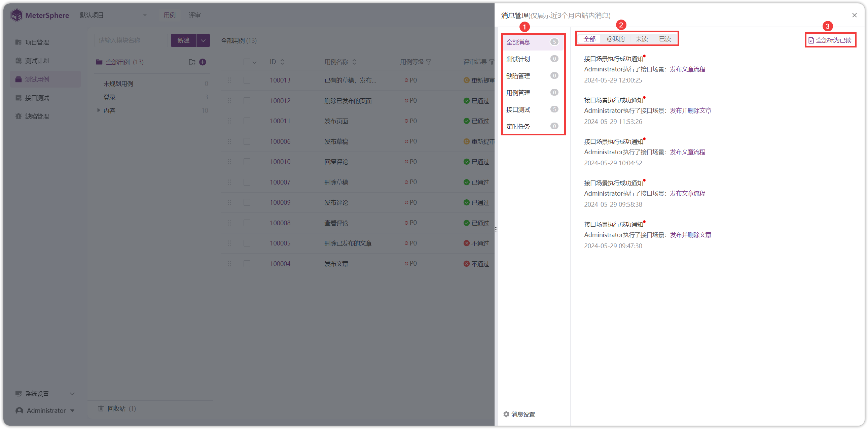The image size is (868, 429).
Task: Click the new folder icon beside 全部用例
Action: [x=192, y=62]
